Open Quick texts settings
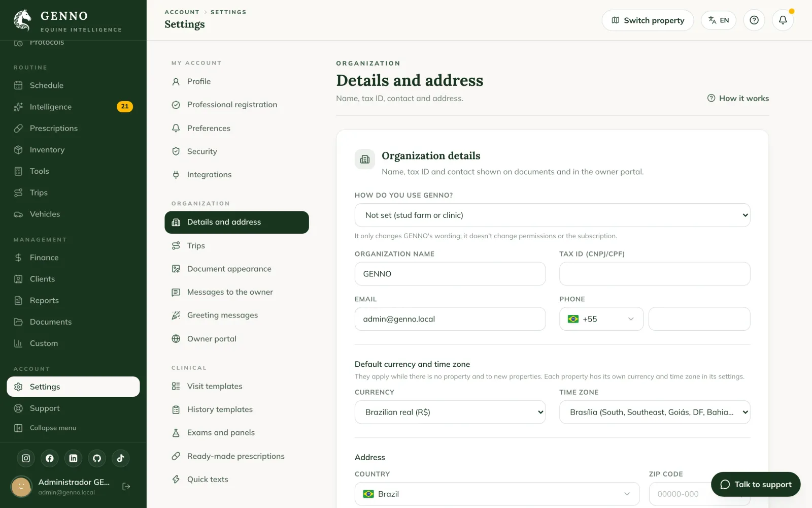Screen dimensions: 812x508 [236, 480]
